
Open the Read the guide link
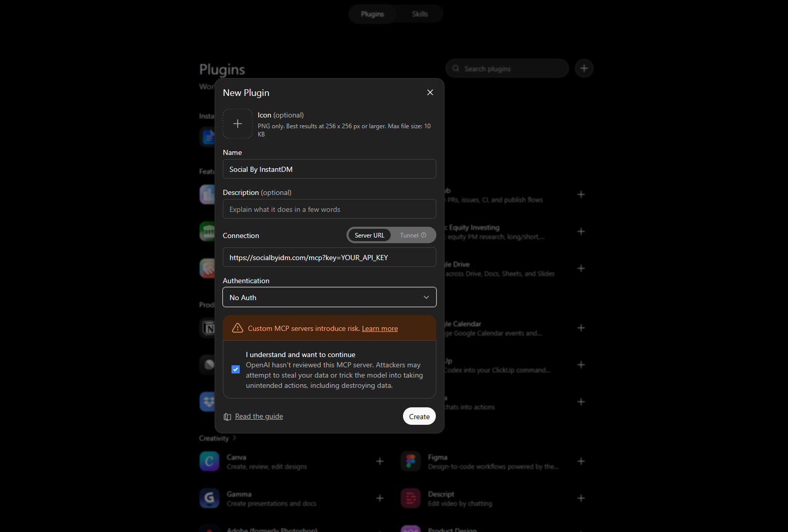259,416
